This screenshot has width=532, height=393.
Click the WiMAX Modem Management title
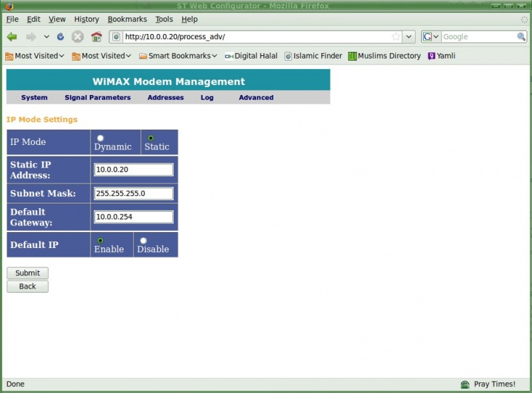coord(169,81)
